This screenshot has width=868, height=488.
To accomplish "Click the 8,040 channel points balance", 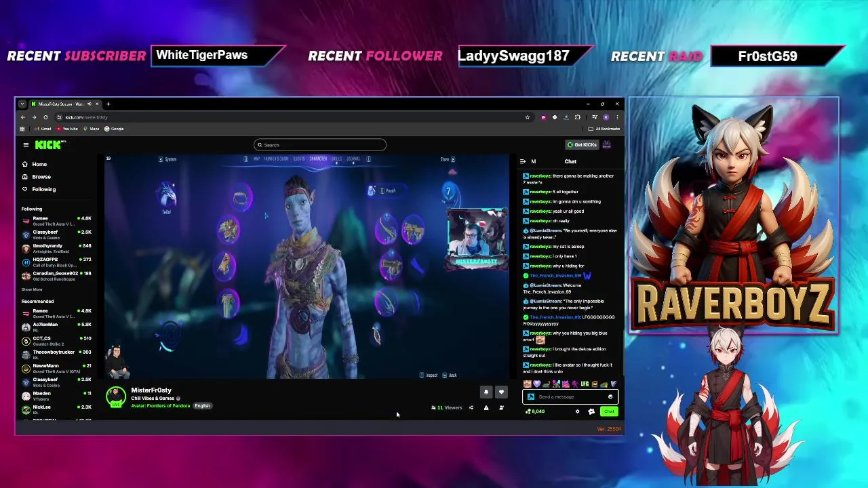I will 535,411.
